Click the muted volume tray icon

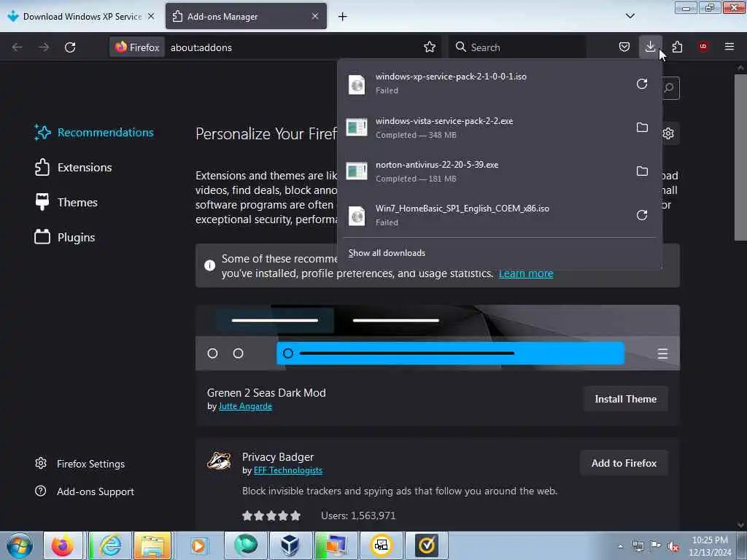point(673,546)
